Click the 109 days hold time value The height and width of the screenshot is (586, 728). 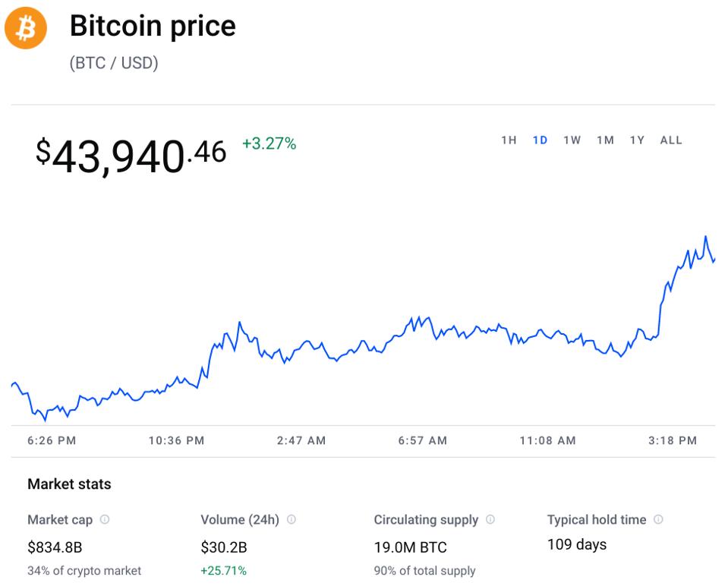click(577, 544)
